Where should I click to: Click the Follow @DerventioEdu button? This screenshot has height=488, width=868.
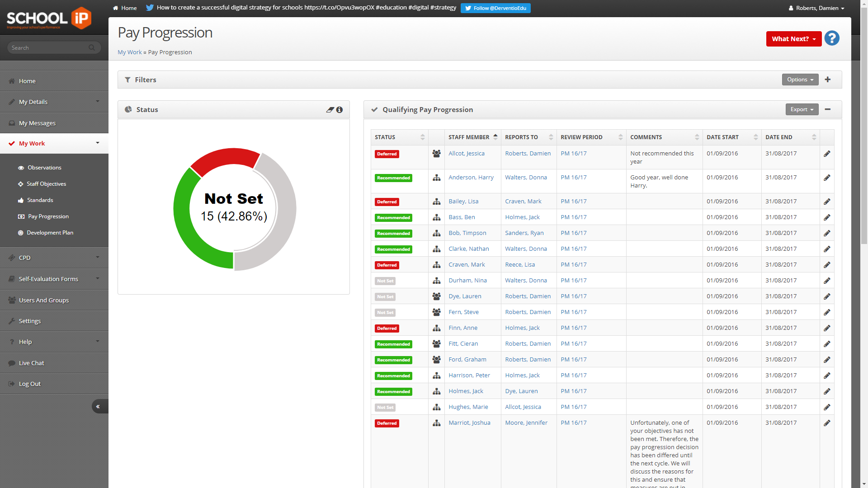pyautogui.click(x=495, y=8)
